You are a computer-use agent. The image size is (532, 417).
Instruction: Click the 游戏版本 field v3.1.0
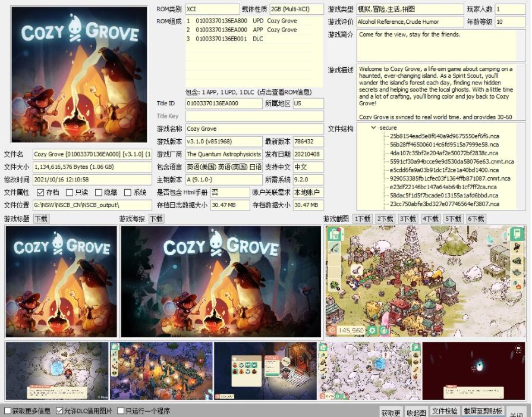pos(223,142)
